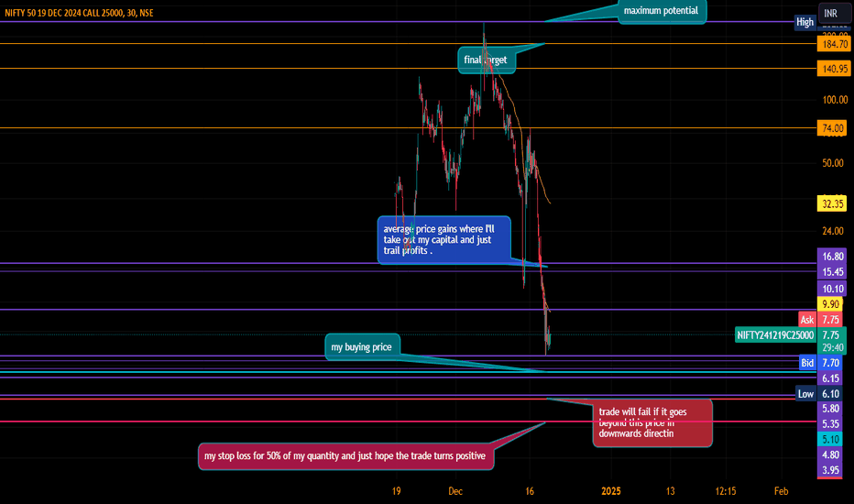The width and height of the screenshot is (854, 504).
Task: Click the 74.00 orange price label
Action: pos(832,128)
